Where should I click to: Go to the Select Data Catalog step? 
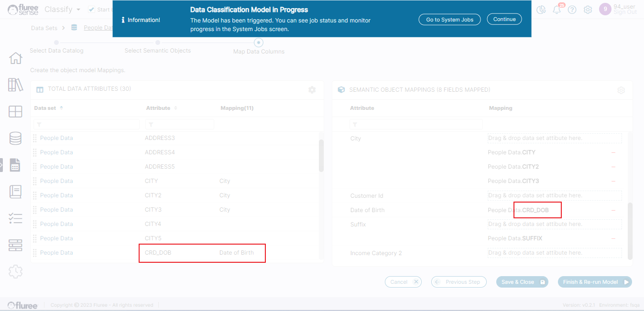tap(56, 43)
